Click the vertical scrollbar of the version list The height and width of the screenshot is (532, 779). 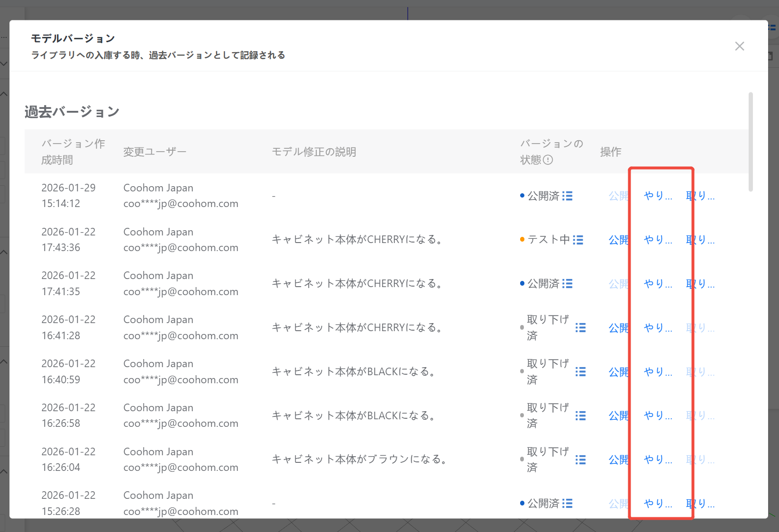tap(751, 142)
